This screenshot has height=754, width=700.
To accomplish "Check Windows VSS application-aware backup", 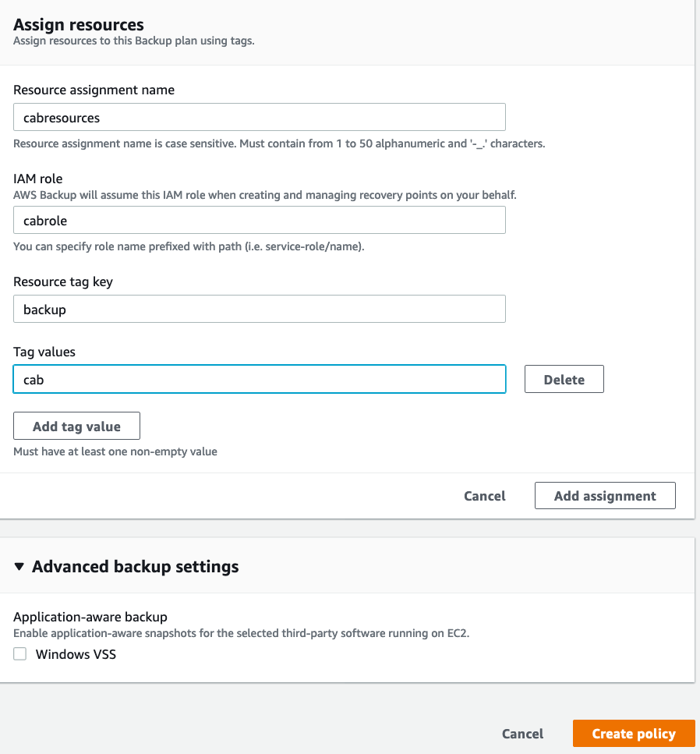I will click(19, 653).
